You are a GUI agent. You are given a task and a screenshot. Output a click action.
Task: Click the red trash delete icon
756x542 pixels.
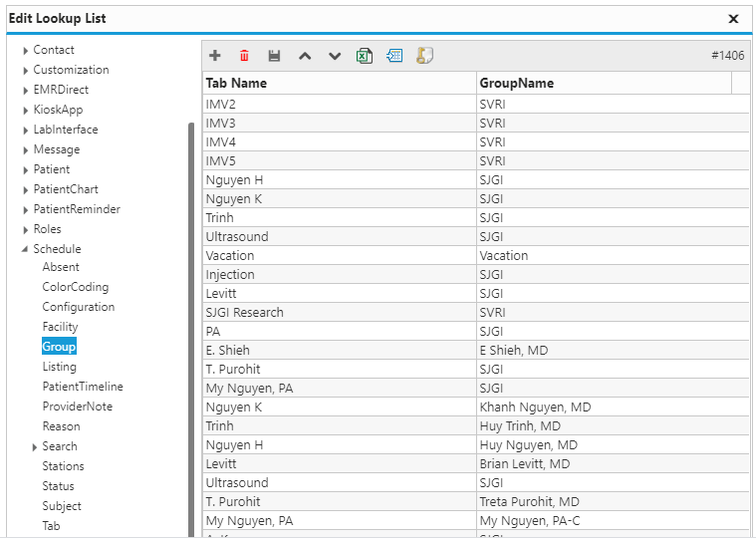244,56
